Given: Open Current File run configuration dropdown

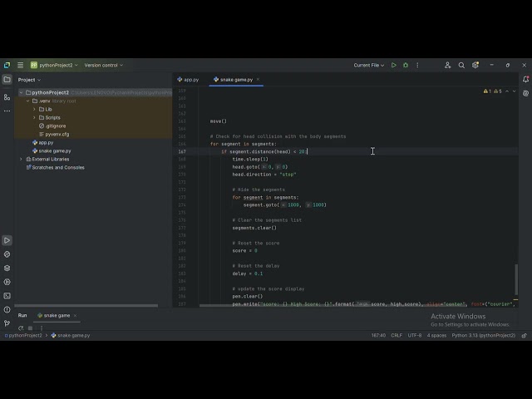Looking at the screenshot, I should (x=369, y=65).
